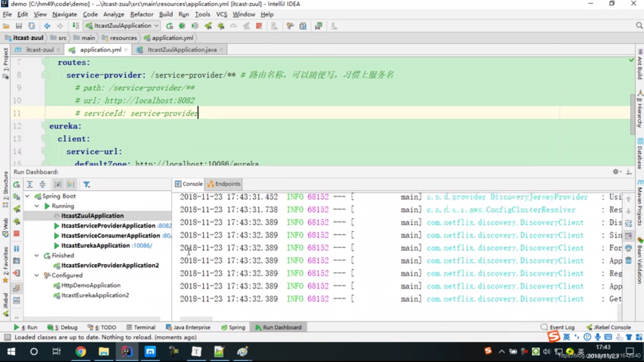
Task: Open the Run Dashboard filter icon
Action: pos(87,184)
